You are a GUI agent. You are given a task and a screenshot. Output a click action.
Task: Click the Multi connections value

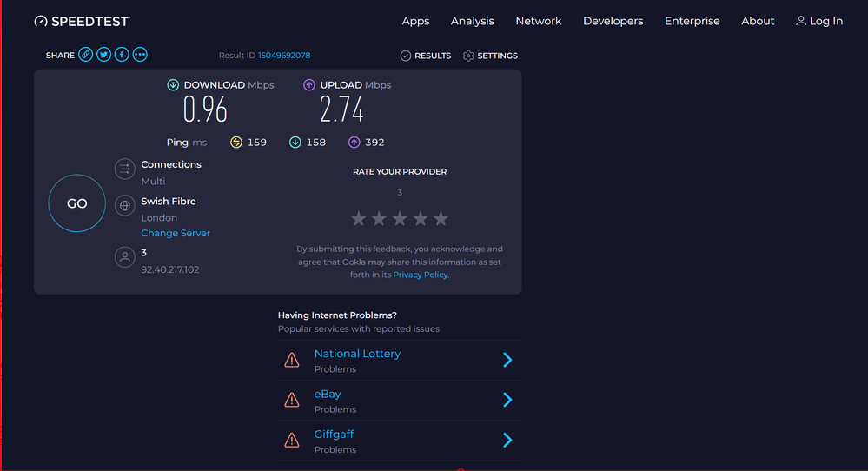click(x=153, y=181)
